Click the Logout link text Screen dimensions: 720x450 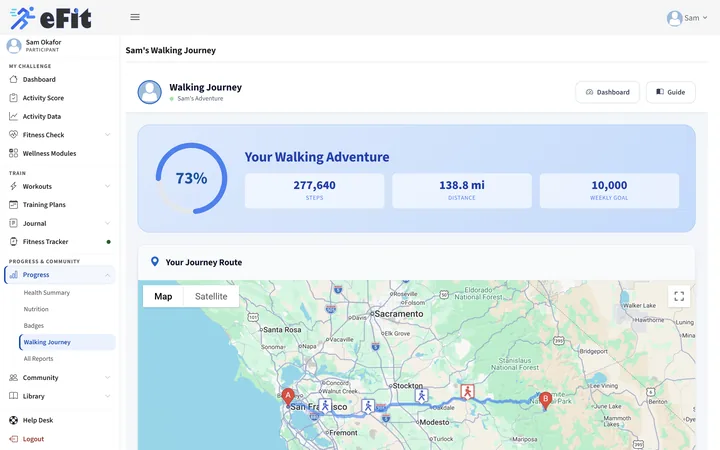(33, 439)
